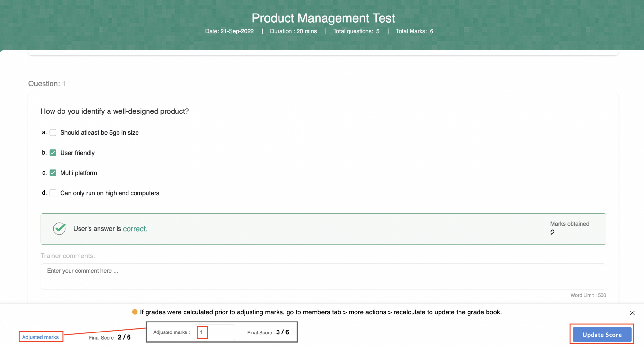
Task: Click the 'Duration : 20 mins' header text
Action: click(x=293, y=31)
